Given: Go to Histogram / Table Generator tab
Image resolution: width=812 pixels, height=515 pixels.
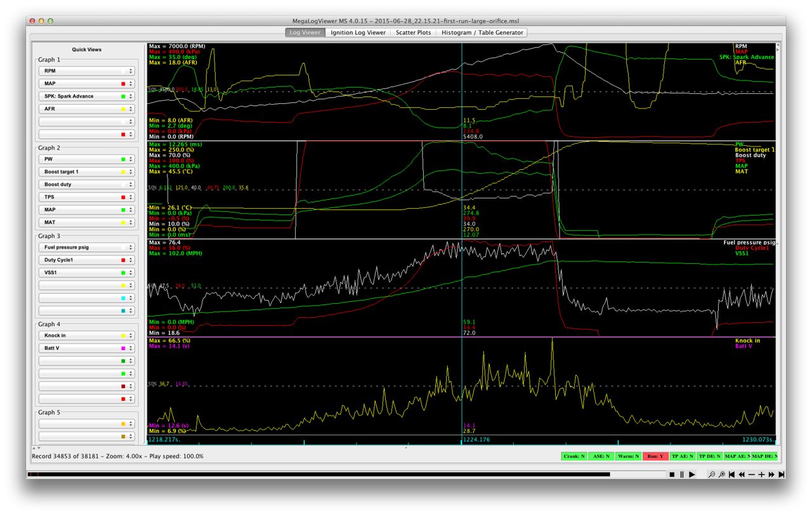Looking at the screenshot, I should 482,32.
